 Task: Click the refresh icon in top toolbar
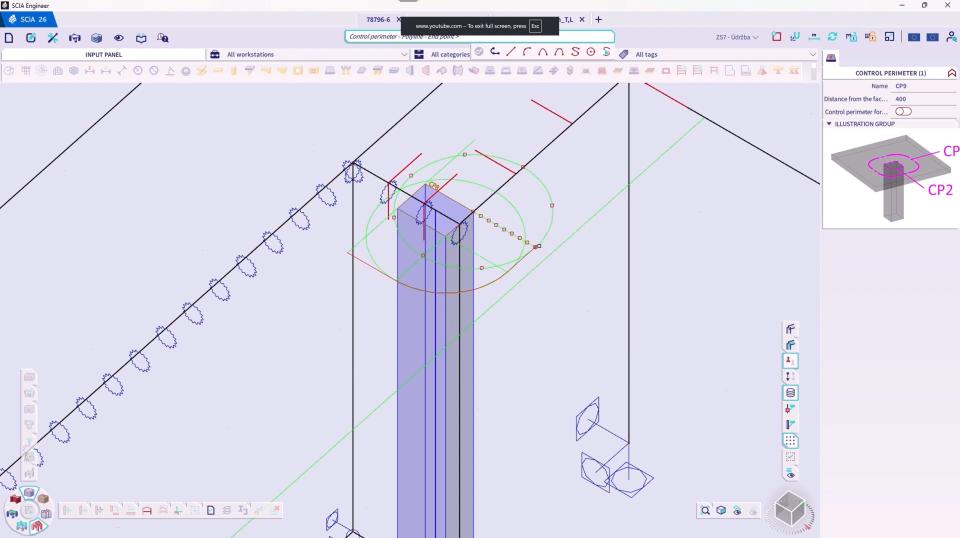(x=832, y=38)
